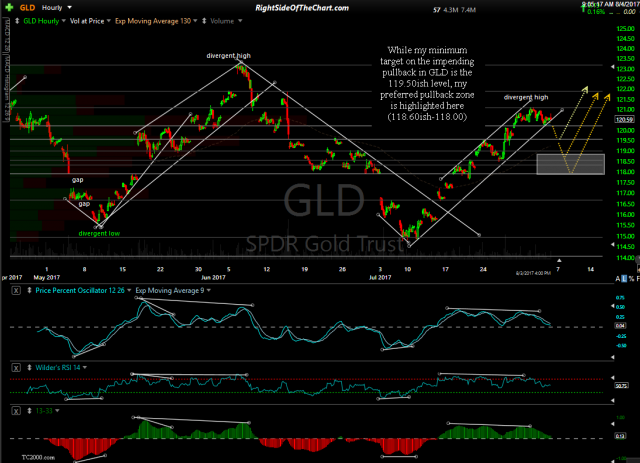Open the Vol at Price menu
This screenshot has height=463, width=640.
90,21
